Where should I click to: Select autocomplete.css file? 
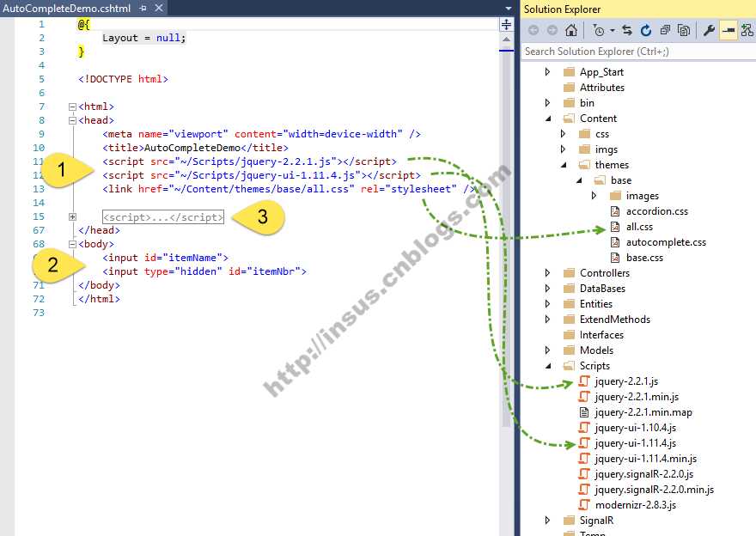pos(666,242)
